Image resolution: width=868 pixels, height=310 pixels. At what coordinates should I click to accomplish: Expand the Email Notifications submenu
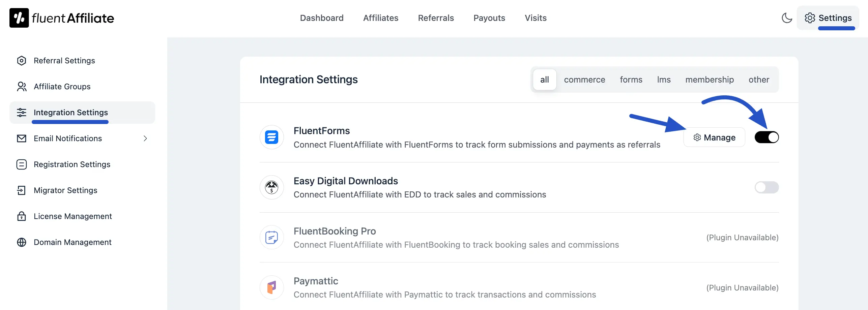(x=145, y=138)
